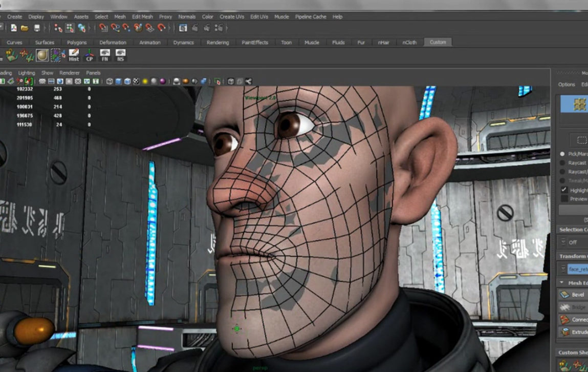Select the first Raycast radio option

pos(563,163)
